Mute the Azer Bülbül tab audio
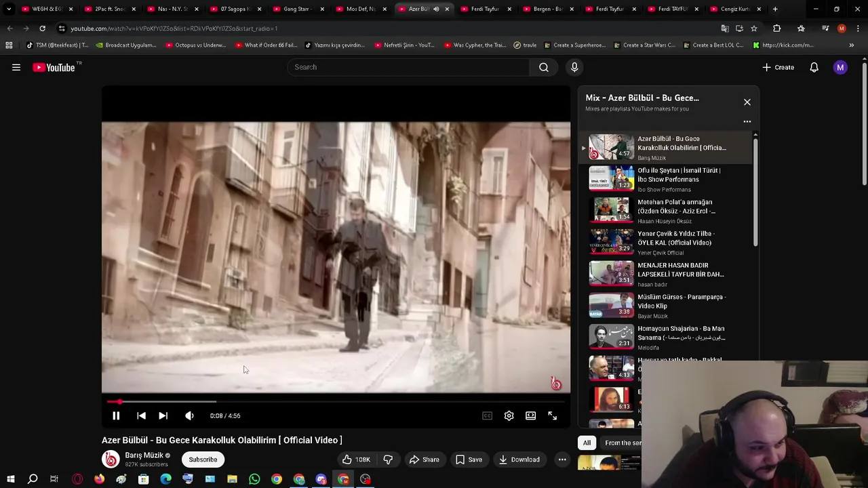Image resolution: width=868 pixels, height=488 pixels. coord(436,9)
